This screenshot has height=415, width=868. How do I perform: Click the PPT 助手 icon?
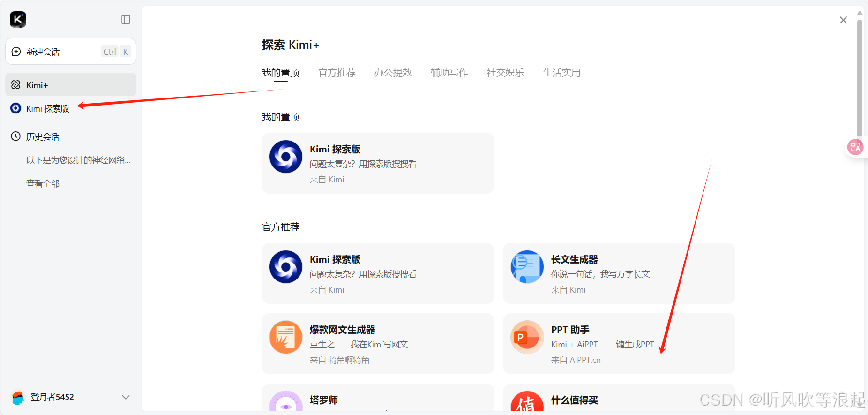(527, 337)
